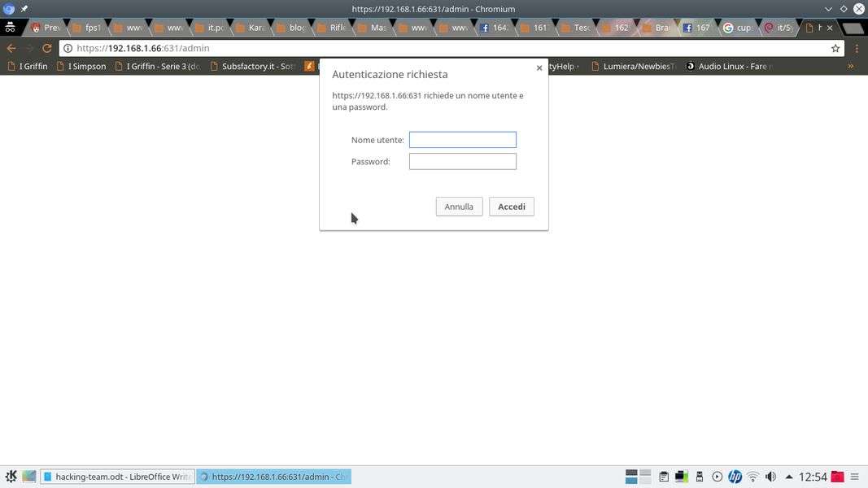
Task: Click the Annulla button
Action: [x=459, y=207]
